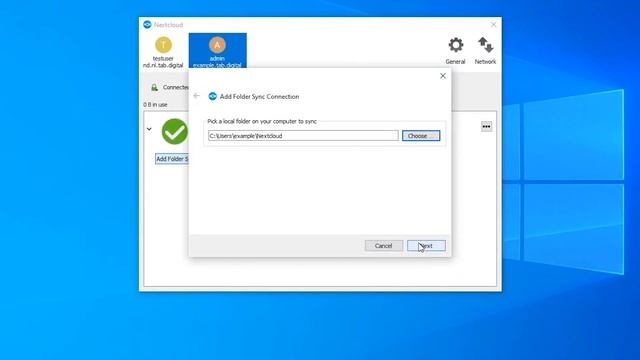Click the Add Folder Sync button behind dialog
Screen dimensions: 640x360
click(172, 159)
